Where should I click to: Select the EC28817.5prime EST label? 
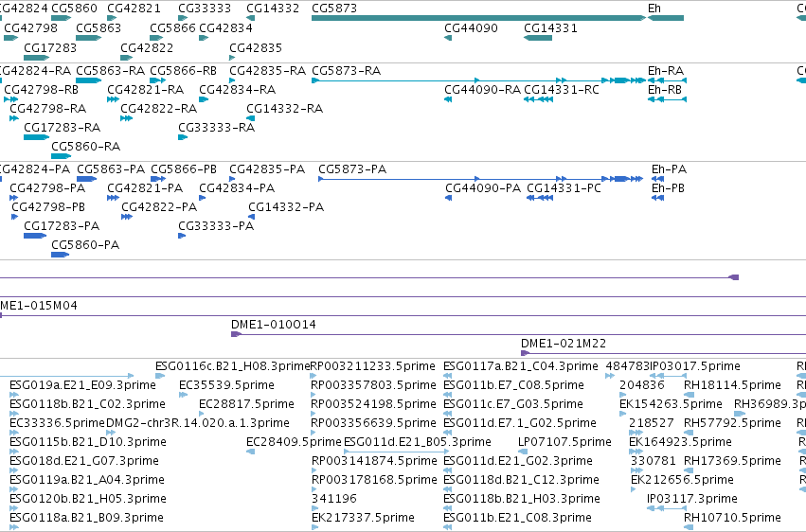[247, 404]
